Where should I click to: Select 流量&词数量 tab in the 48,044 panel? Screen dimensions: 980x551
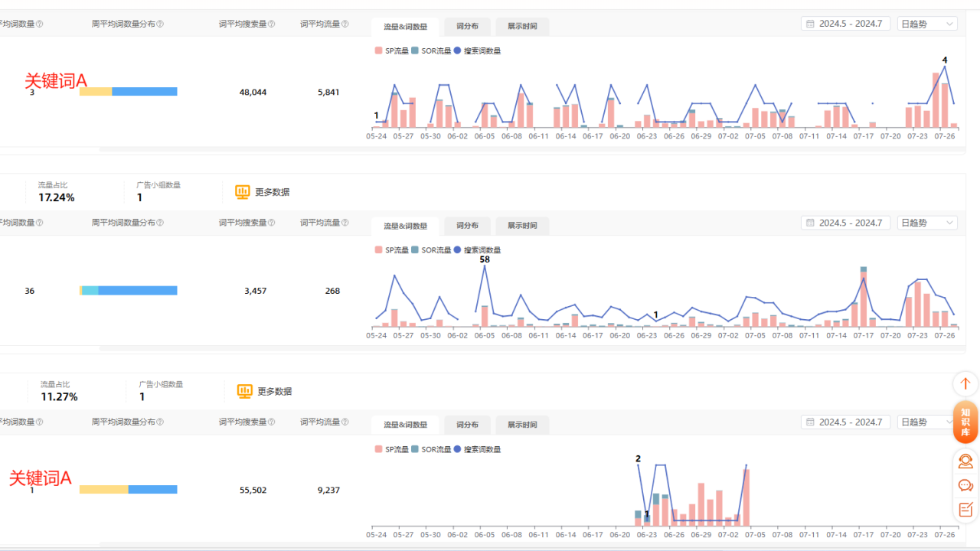[x=405, y=27]
